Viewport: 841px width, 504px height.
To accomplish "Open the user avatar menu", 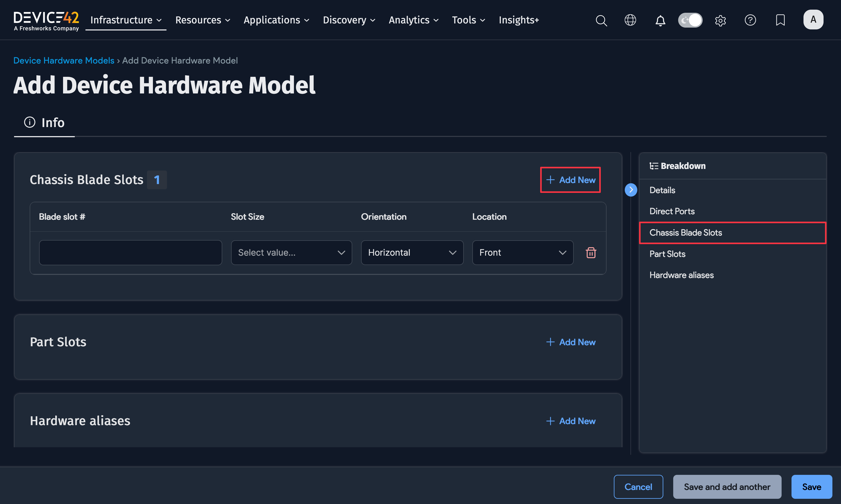I will coord(813,19).
